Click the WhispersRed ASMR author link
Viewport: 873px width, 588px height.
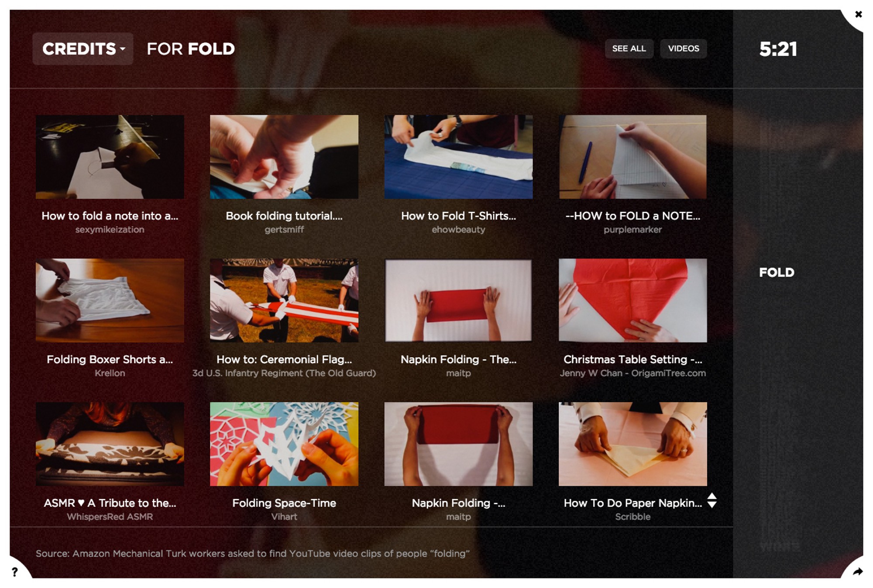[110, 516]
